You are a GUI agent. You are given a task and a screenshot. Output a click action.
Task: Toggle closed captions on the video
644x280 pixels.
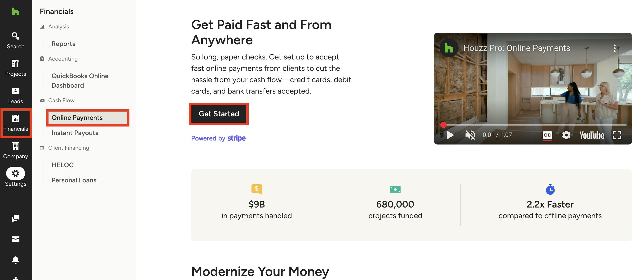547,135
